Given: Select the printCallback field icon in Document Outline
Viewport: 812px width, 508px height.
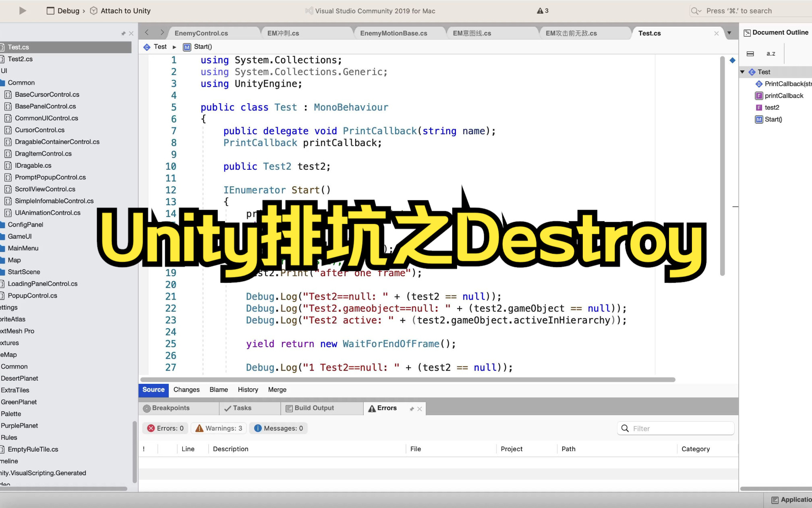Looking at the screenshot, I should coord(759,96).
